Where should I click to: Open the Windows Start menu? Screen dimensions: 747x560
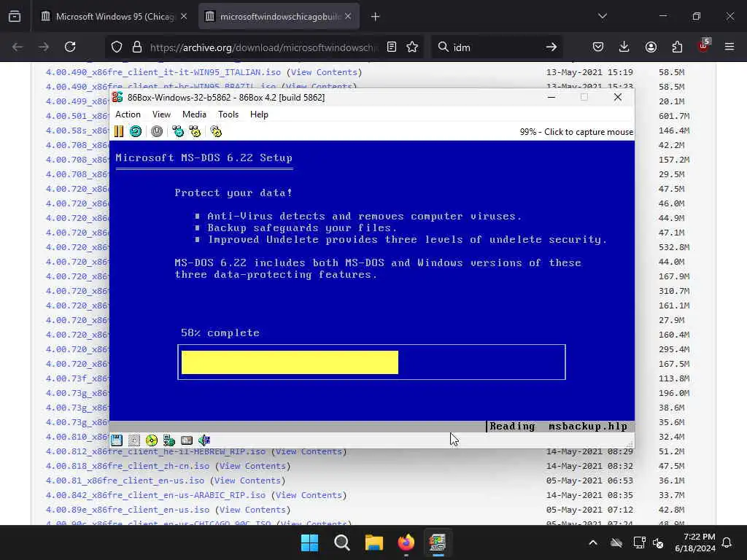click(309, 542)
